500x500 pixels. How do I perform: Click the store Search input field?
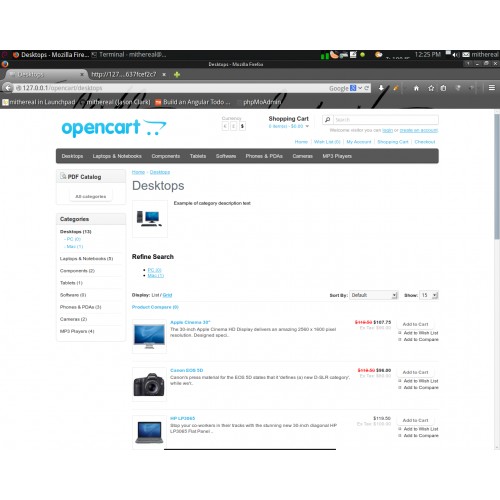click(386, 120)
